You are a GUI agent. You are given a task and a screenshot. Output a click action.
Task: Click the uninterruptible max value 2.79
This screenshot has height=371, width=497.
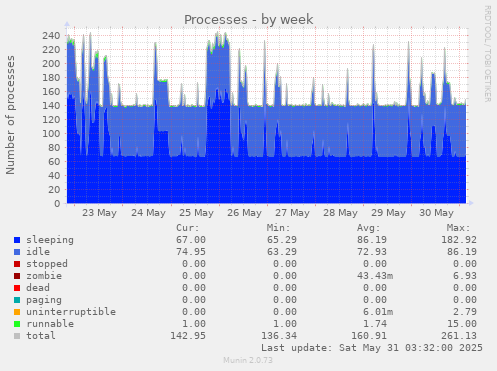[465, 312]
